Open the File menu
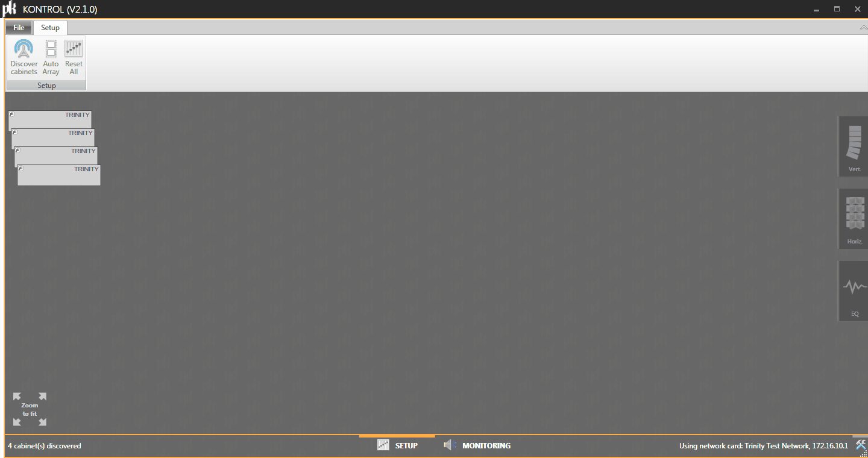 pyautogui.click(x=19, y=28)
